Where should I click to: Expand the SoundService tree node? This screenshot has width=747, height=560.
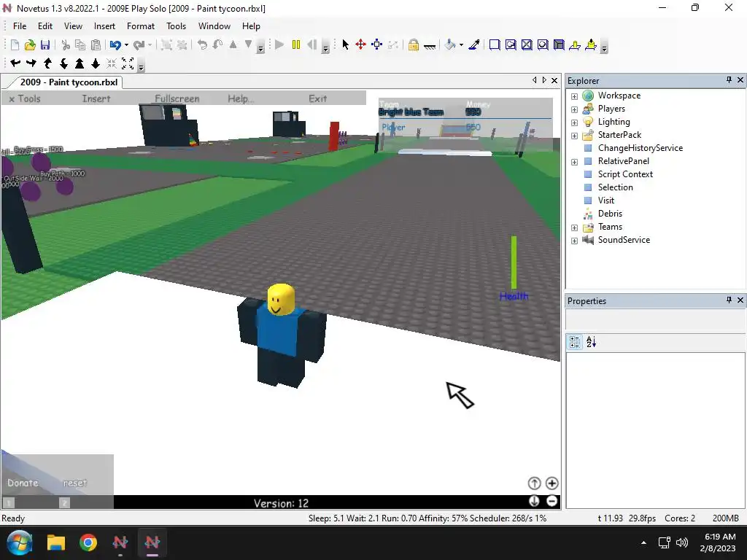point(575,241)
